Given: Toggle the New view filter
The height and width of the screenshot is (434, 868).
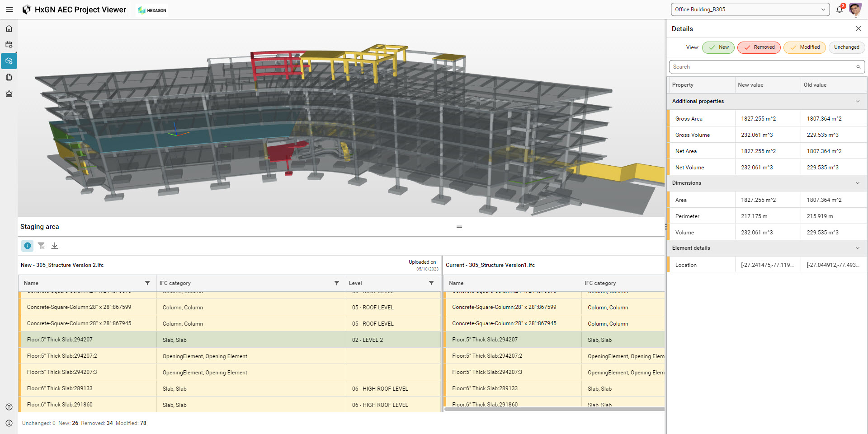Looking at the screenshot, I should [718, 47].
